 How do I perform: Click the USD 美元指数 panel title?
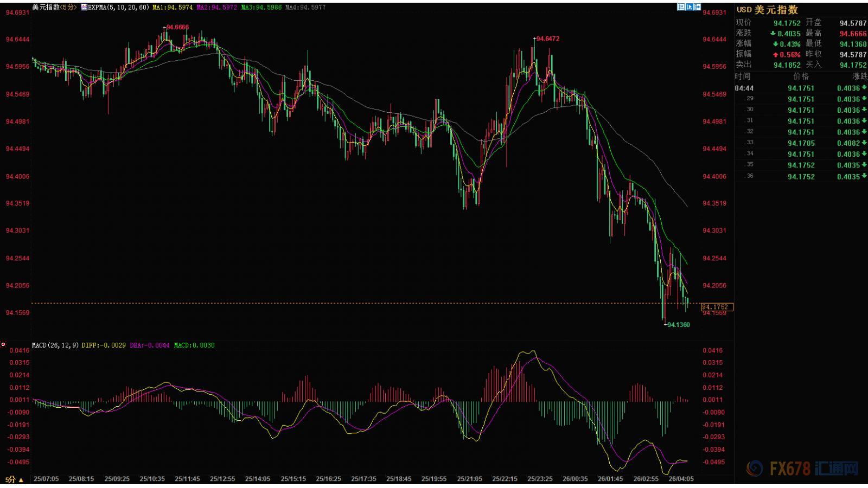(767, 10)
